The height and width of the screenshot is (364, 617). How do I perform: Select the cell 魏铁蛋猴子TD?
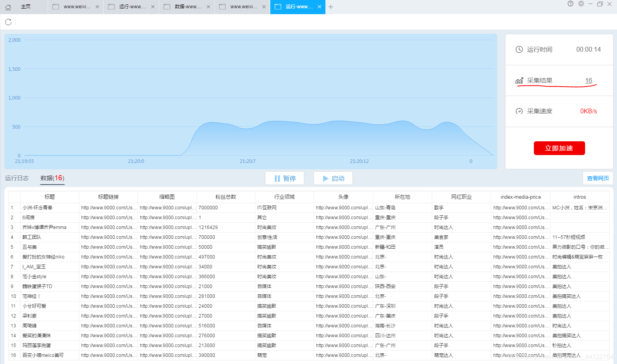pyautogui.click(x=50, y=286)
